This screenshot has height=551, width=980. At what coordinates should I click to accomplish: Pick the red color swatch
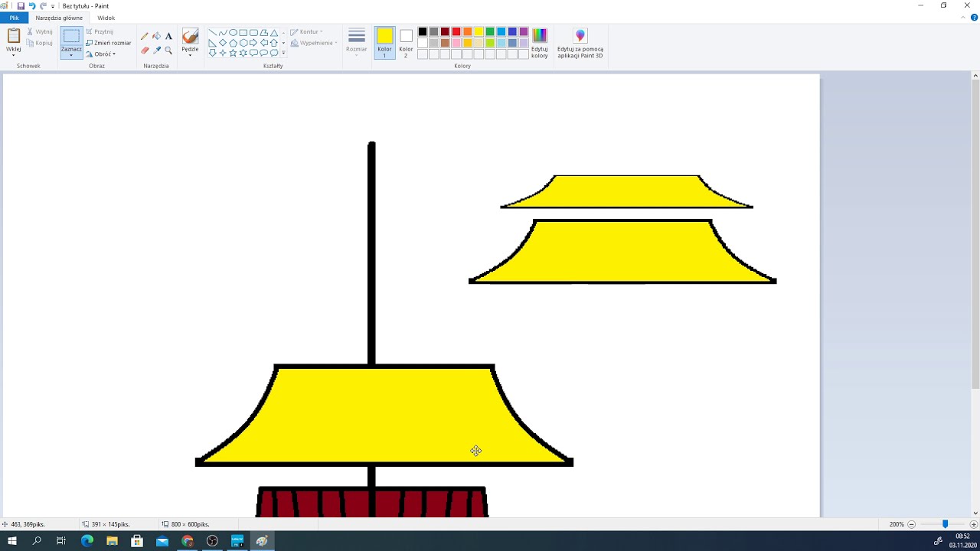[x=456, y=31]
